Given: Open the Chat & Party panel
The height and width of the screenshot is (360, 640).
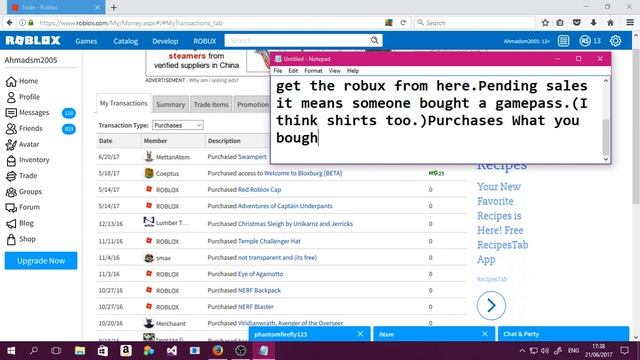Looking at the screenshot, I should pyautogui.click(x=563, y=334).
